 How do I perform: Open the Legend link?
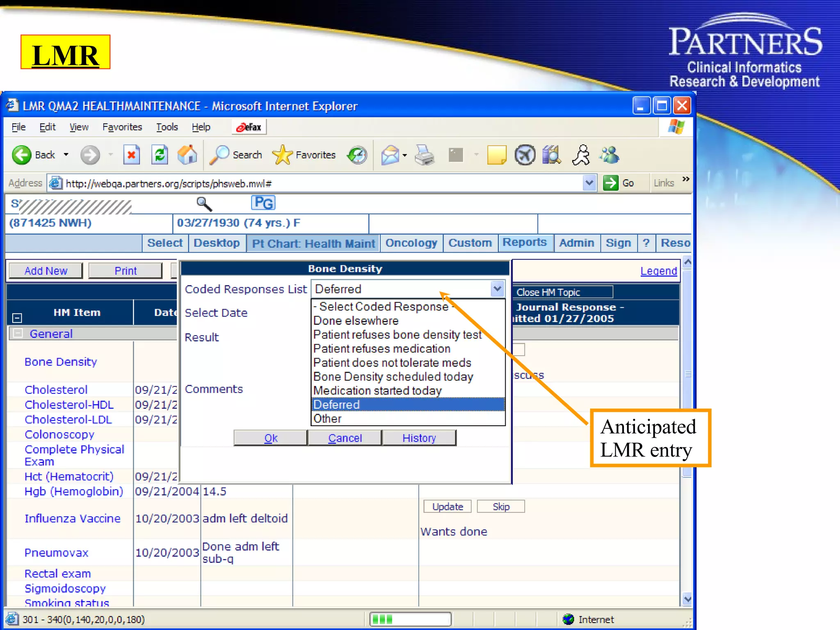pyautogui.click(x=658, y=271)
